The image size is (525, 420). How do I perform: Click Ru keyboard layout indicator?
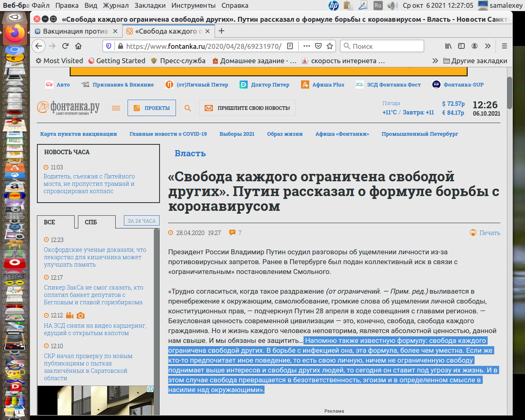point(378,5)
